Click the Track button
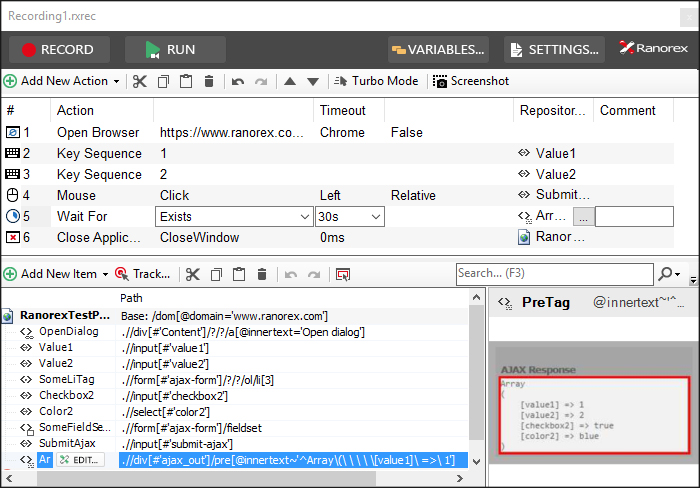The height and width of the screenshot is (488, 700). pos(143,274)
